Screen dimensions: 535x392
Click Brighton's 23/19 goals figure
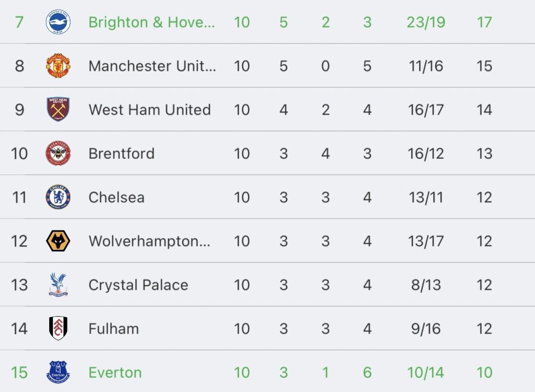point(426,22)
